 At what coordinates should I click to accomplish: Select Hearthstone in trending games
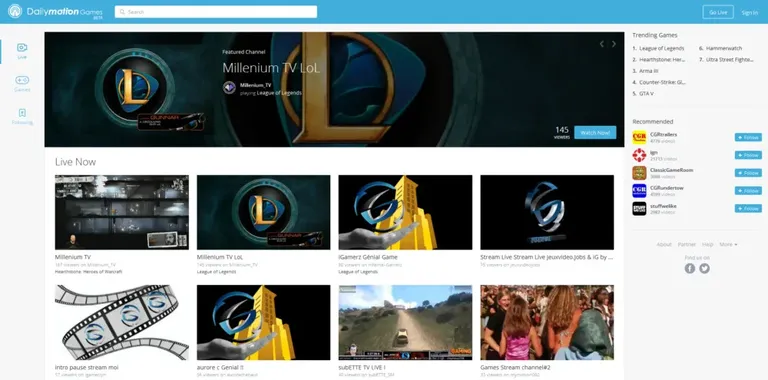[x=662, y=60]
